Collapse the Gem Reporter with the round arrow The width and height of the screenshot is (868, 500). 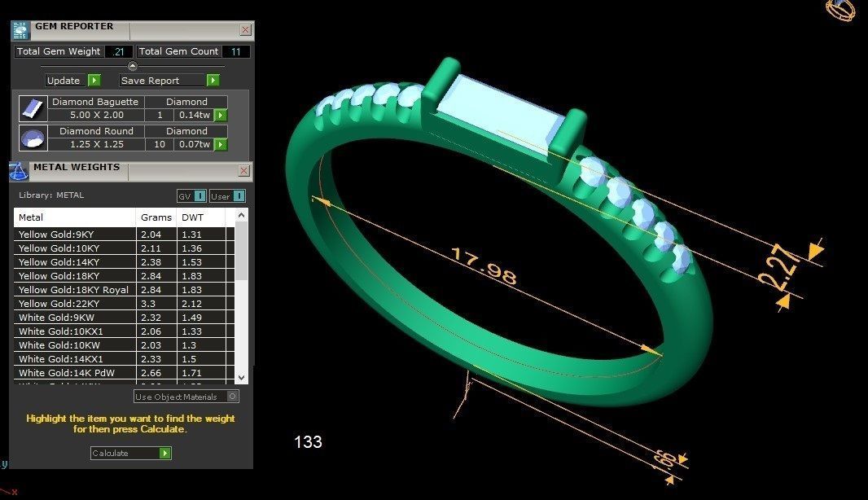pos(132,66)
